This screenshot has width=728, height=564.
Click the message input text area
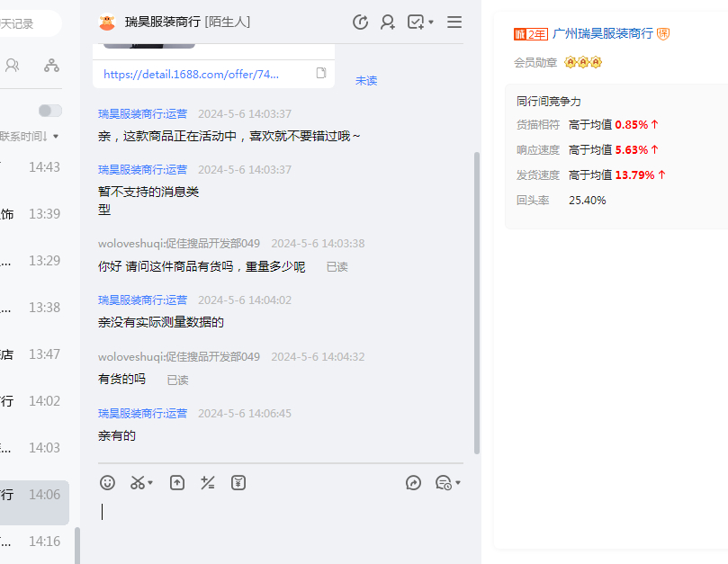pyautogui.click(x=279, y=522)
